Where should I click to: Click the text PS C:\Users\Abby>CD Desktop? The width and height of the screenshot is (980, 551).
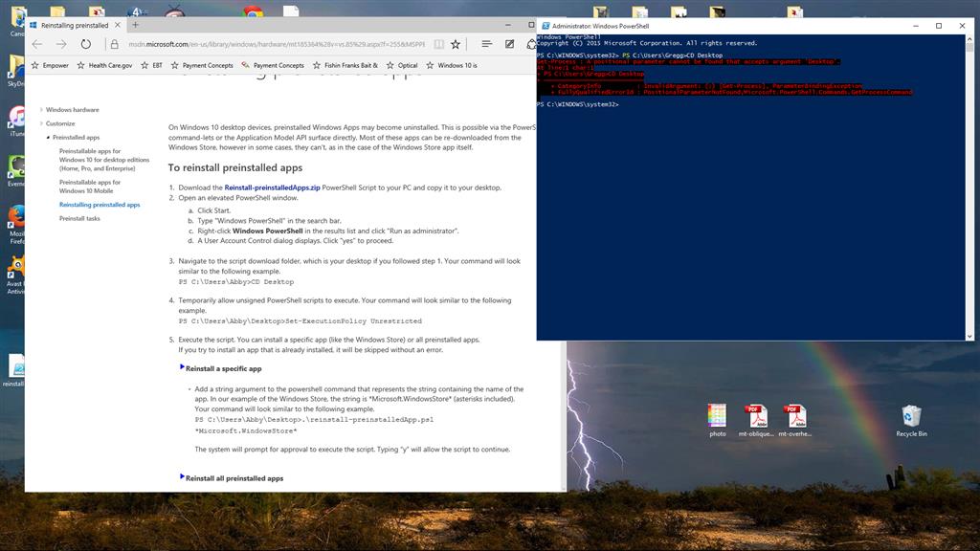click(x=236, y=282)
